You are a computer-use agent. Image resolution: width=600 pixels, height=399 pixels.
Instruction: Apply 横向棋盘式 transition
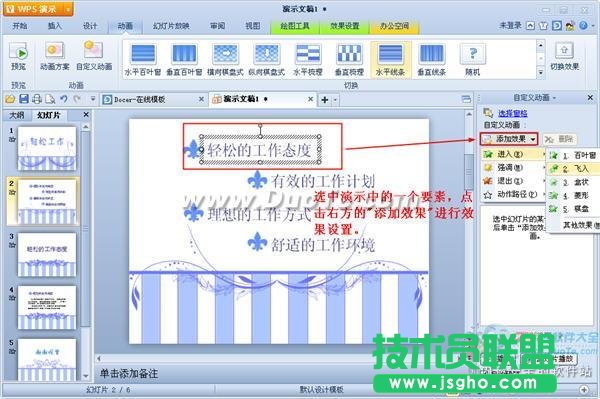pyautogui.click(x=225, y=59)
